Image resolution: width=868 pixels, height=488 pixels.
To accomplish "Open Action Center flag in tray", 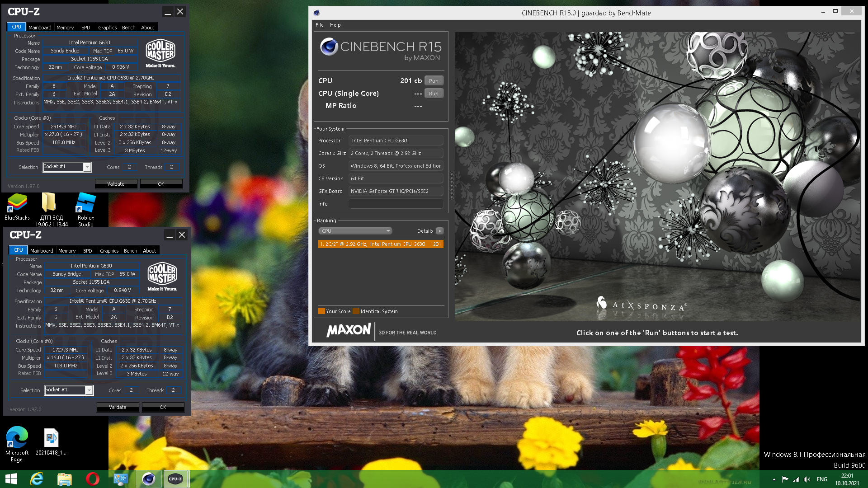I will [785, 479].
